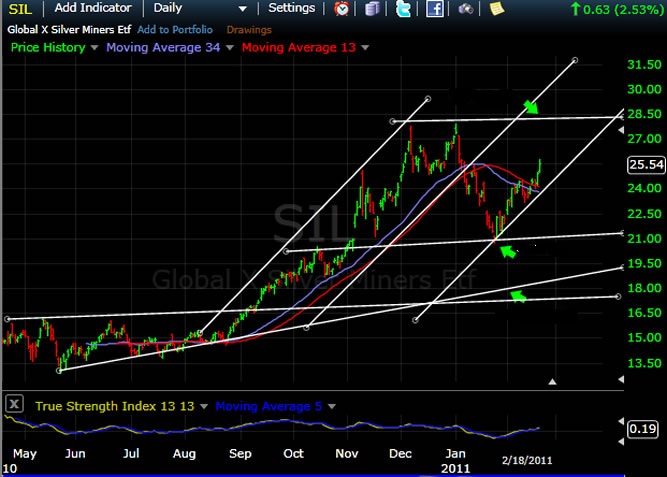Close the True Strength Index panel

[x=15, y=405]
